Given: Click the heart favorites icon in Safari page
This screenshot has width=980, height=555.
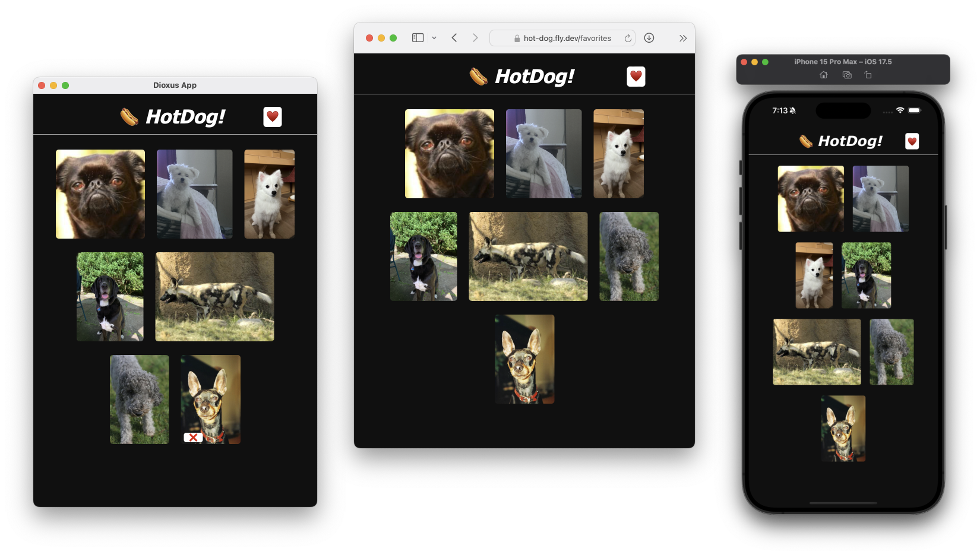Looking at the screenshot, I should pyautogui.click(x=636, y=77).
